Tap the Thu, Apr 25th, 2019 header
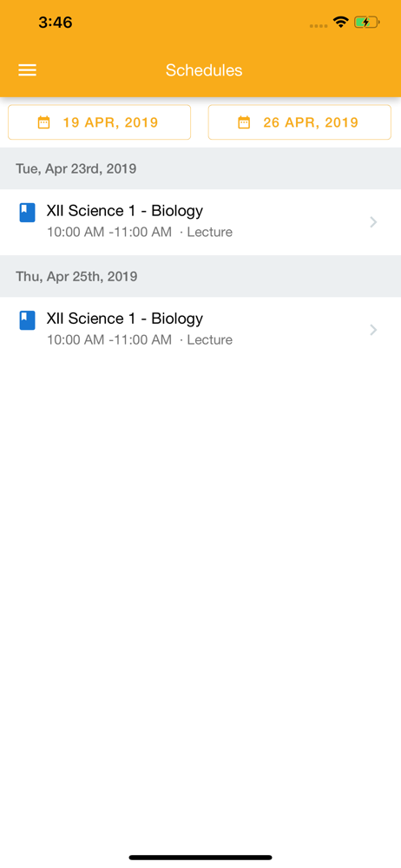401x868 pixels. pyautogui.click(x=200, y=276)
